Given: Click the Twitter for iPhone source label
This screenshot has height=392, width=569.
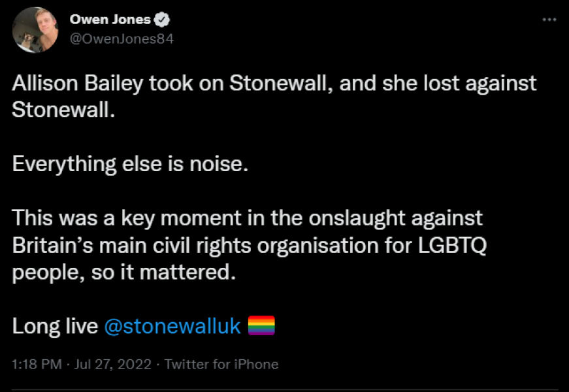Looking at the screenshot, I should [x=223, y=365].
